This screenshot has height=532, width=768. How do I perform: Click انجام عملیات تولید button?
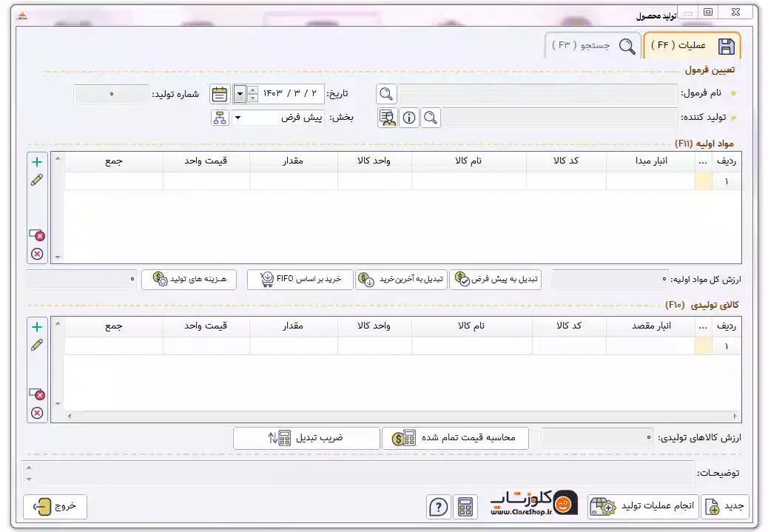(x=644, y=506)
